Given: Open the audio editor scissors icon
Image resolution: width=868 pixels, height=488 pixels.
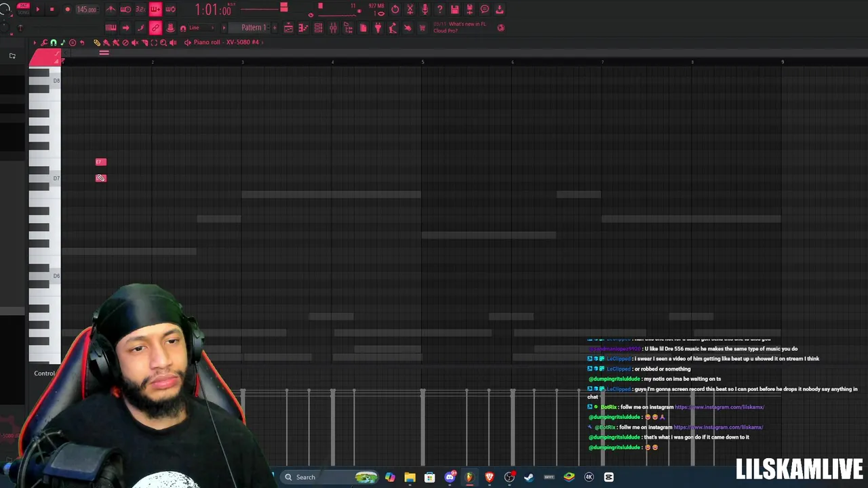Looking at the screenshot, I should 410,9.
